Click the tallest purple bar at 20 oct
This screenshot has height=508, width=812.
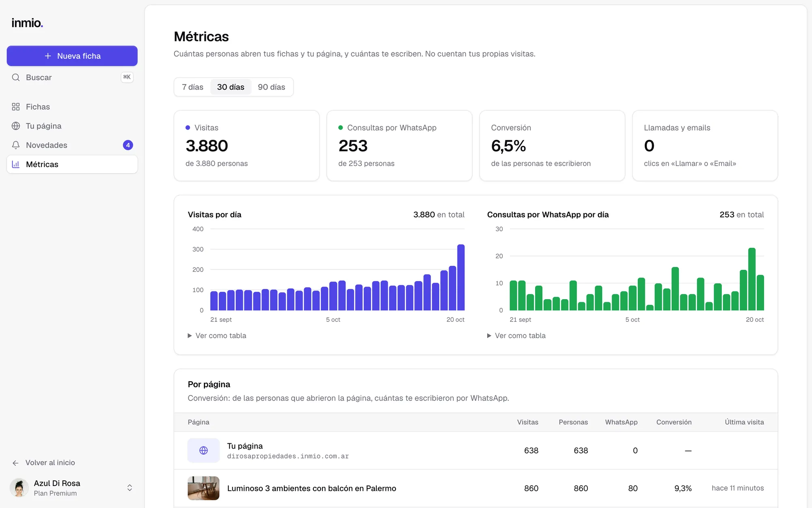point(461,278)
